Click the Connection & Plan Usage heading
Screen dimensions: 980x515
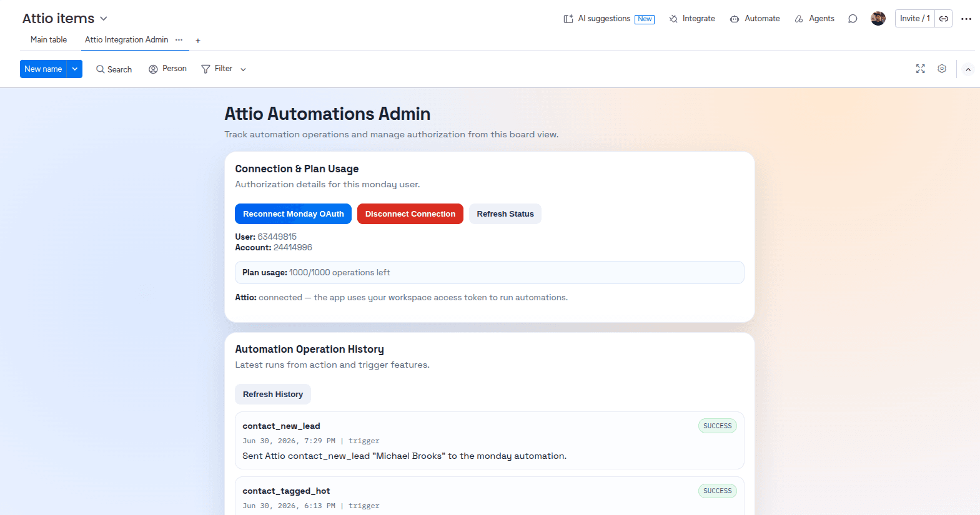tap(297, 169)
